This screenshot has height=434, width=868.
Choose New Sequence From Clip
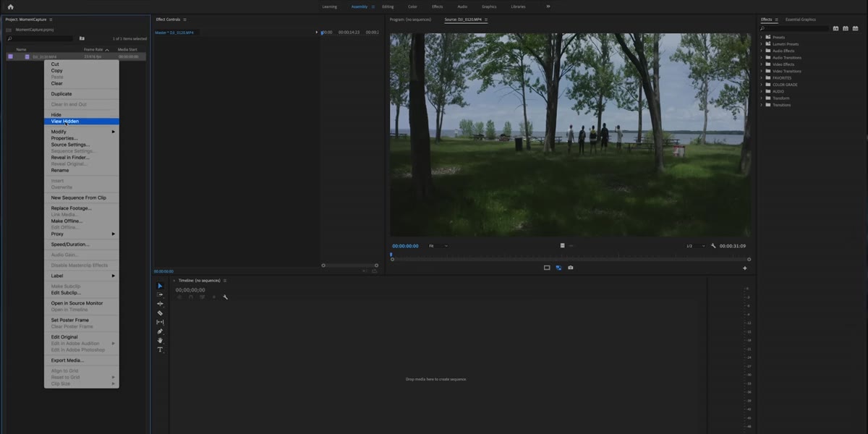(82, 197)
